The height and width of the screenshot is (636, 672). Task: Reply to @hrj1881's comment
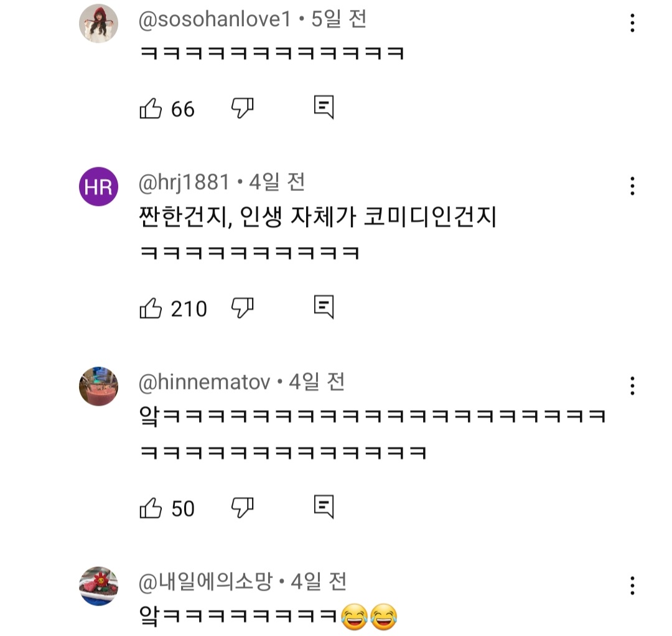click(x=324, y=307)
